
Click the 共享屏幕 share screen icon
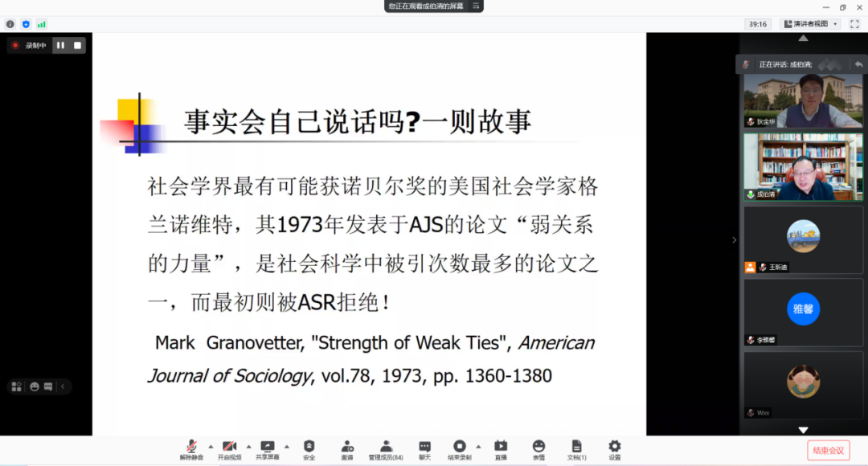268,449
